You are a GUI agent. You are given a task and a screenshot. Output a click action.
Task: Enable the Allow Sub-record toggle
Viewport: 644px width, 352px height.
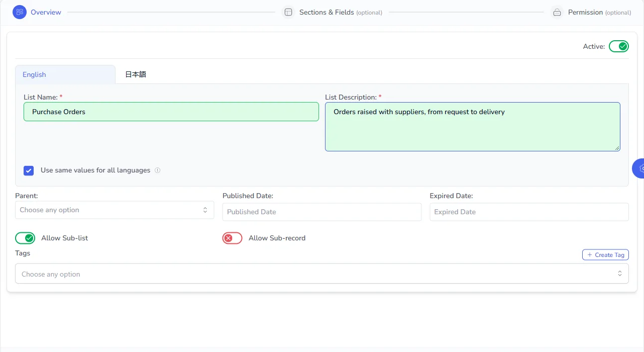[x=233, y=238]
